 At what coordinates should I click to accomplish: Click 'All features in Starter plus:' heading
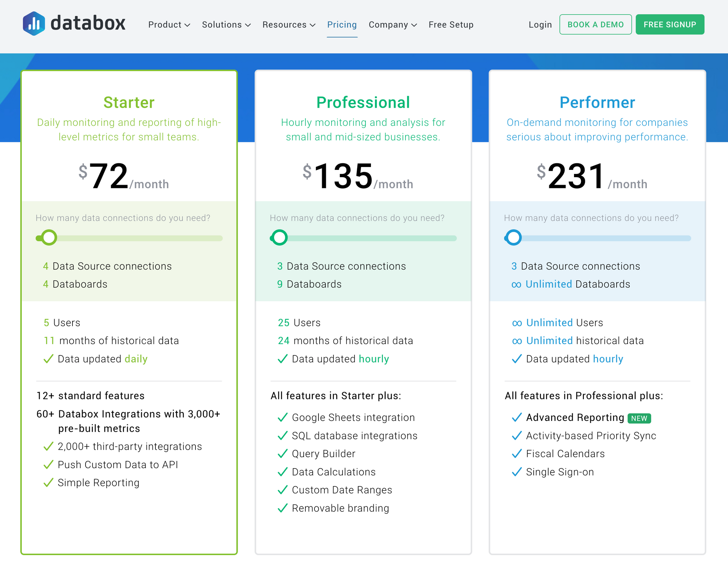(x=336, y=396)
